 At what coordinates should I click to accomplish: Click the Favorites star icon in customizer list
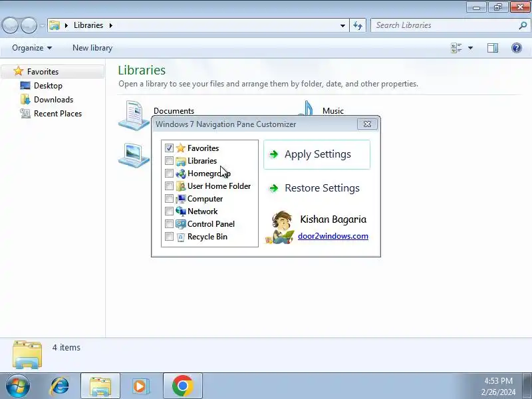click(180, 148)
